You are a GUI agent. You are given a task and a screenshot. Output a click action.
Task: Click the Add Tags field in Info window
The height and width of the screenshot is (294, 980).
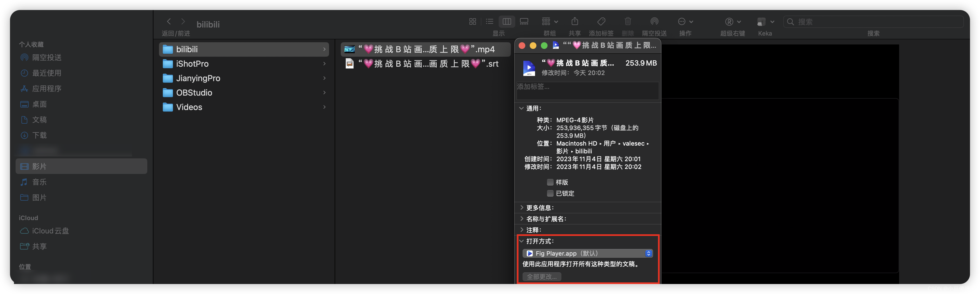pos(587,91)
